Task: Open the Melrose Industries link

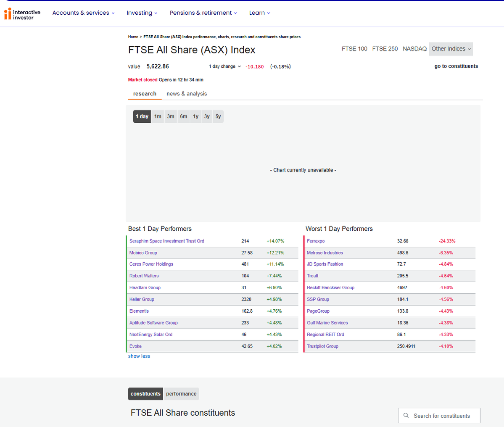Action: click(325, 253)
